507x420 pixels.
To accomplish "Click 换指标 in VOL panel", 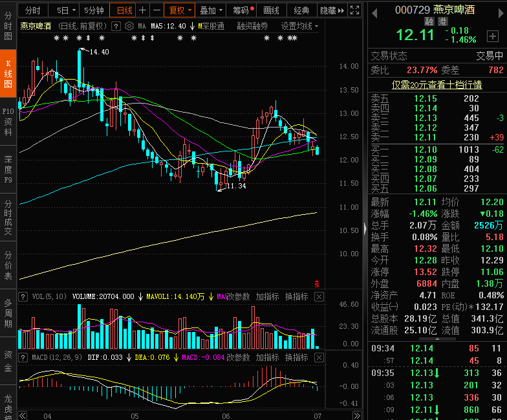I will [296, 296].
